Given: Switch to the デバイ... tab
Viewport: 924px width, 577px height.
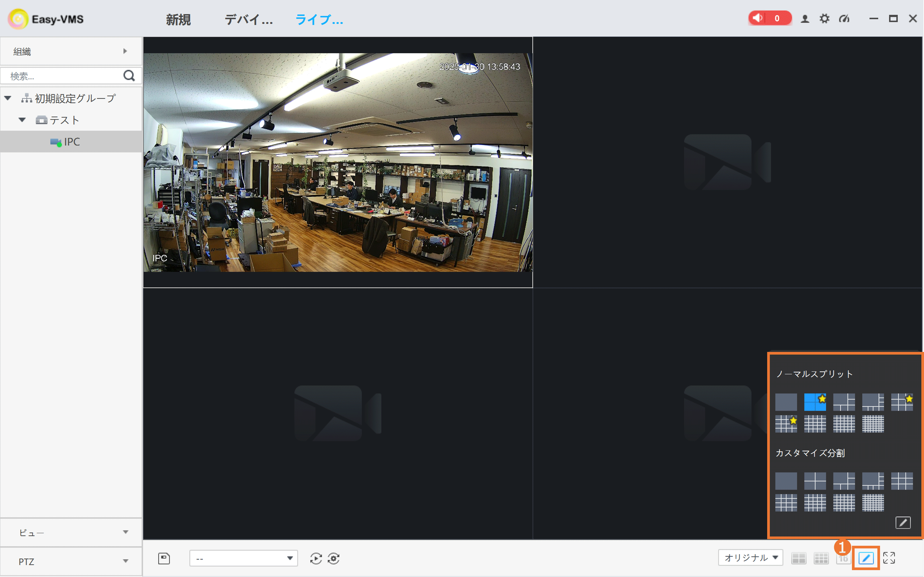Looking at the screenshot, I should [248, 19].
